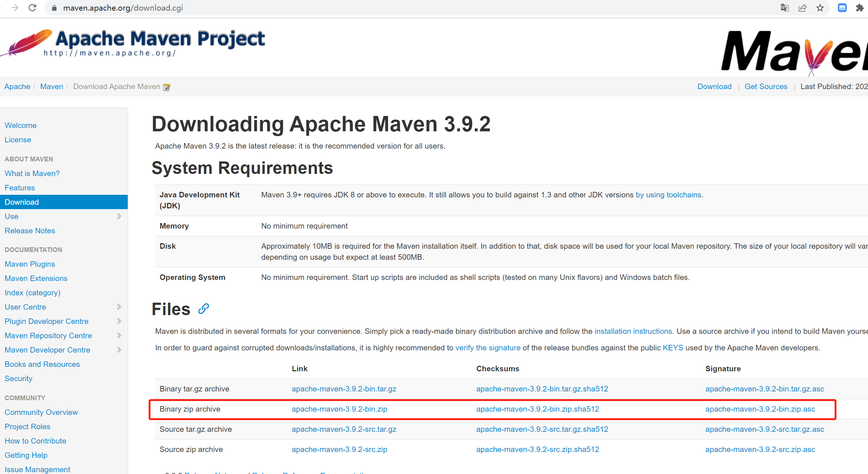Image resolution: width=868 pixels, height=474 pixels.
Task: Open apache-maven-3.9.2-src.zip.sha512 checksum
Action: pyautogui.click(x=538, y=449)
